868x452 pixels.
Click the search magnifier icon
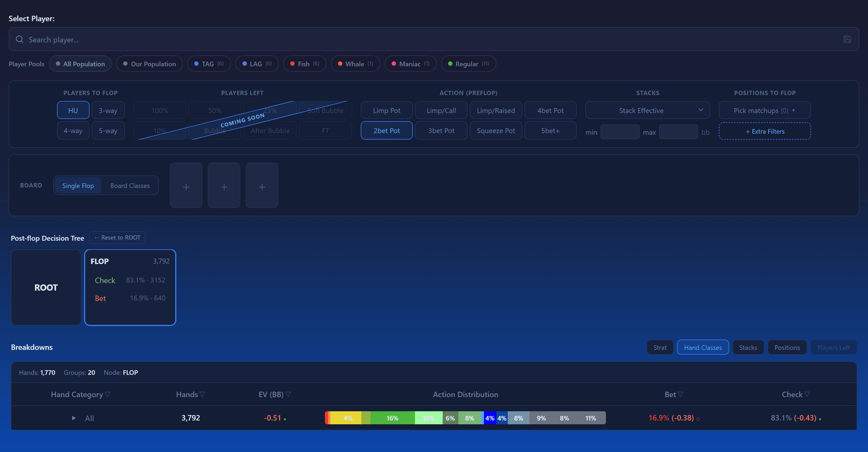click(20, 39)
